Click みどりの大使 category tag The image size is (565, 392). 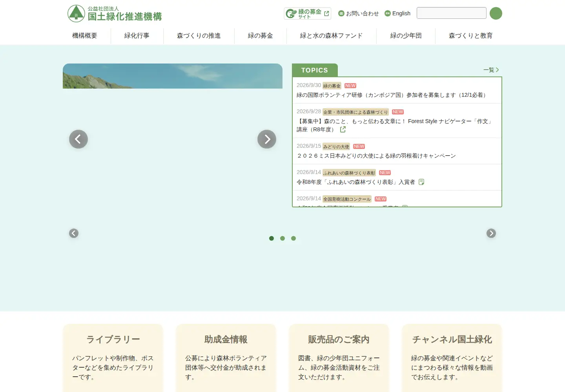[336, 146]
